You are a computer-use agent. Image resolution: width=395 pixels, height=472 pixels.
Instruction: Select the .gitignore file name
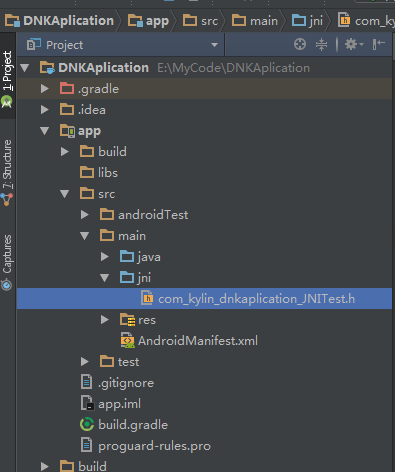(x=126, y=383)
